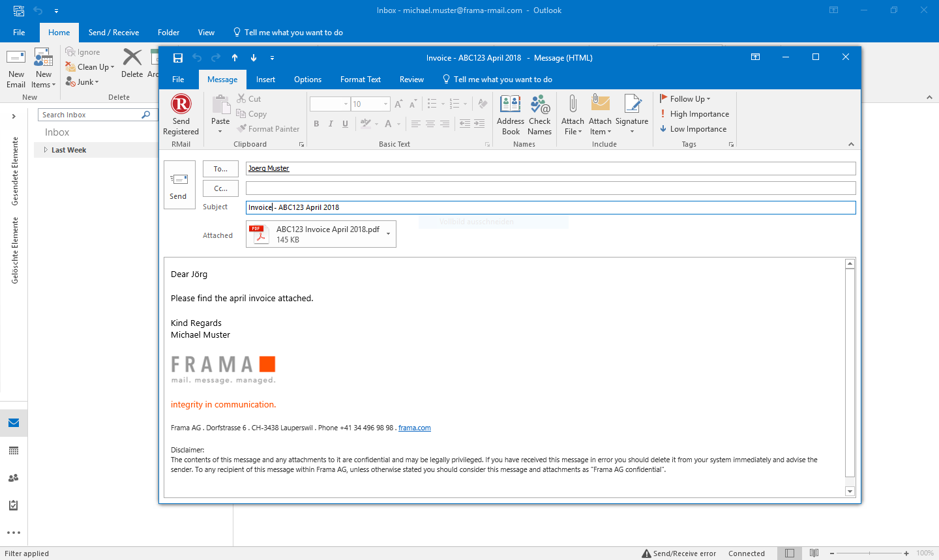
Task: Open Tasks view in navigation bar
Action: tap(14, 505)
